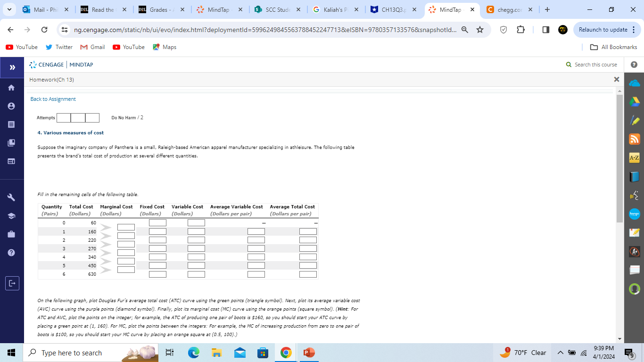Open the Google Drive app icon
The image size is (644, 362).
click(634, 102)
